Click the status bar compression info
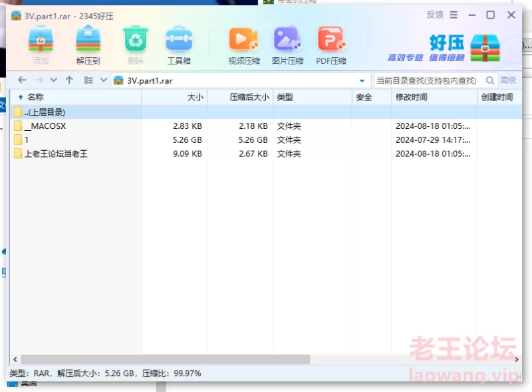 tap(106, 373)
